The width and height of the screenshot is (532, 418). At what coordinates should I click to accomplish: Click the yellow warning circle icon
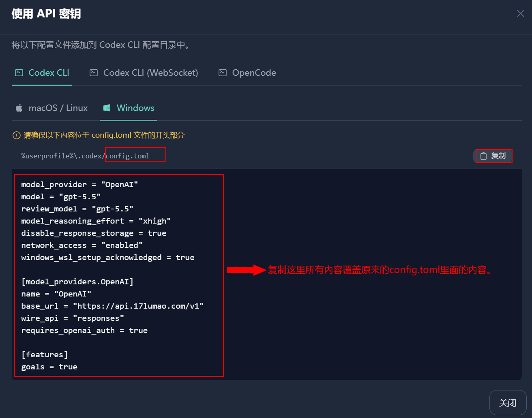[17, 135]
